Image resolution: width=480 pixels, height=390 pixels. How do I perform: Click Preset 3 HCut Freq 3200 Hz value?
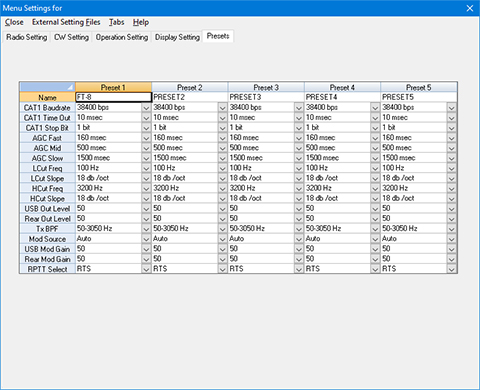(242, 188)
